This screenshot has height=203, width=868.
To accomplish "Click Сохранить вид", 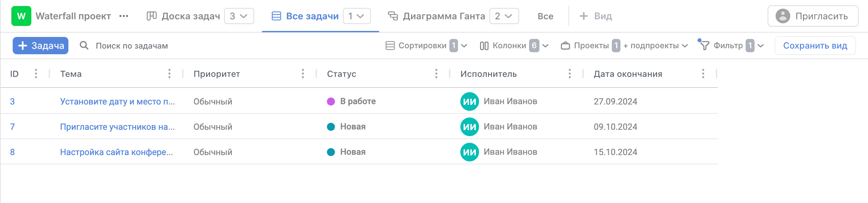I will (x=815, y=45).
